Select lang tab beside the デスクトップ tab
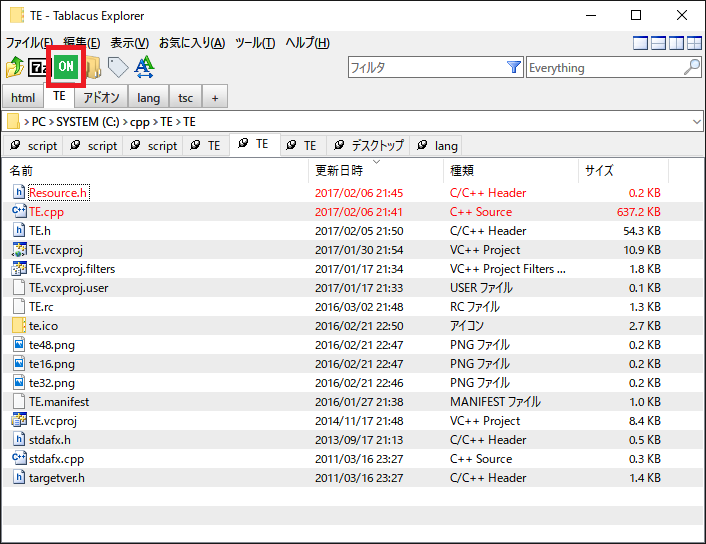Screen dimensions: 706x544 (437, 145)
